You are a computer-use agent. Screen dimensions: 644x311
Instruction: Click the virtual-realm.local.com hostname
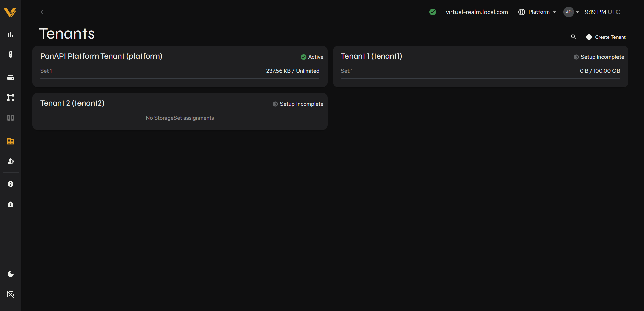coord(477,12)
